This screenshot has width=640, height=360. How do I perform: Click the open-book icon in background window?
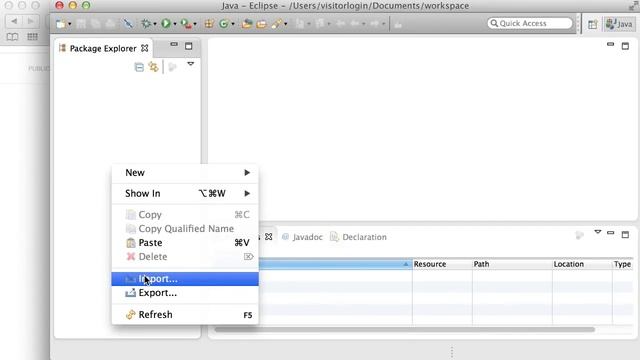12,37
